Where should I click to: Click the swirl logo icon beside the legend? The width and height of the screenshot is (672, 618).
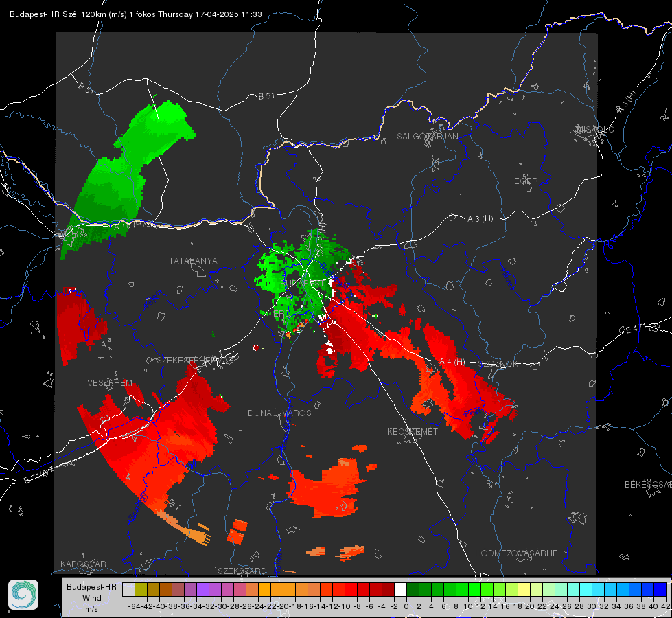pyautogui.click(x=23, y=595)
